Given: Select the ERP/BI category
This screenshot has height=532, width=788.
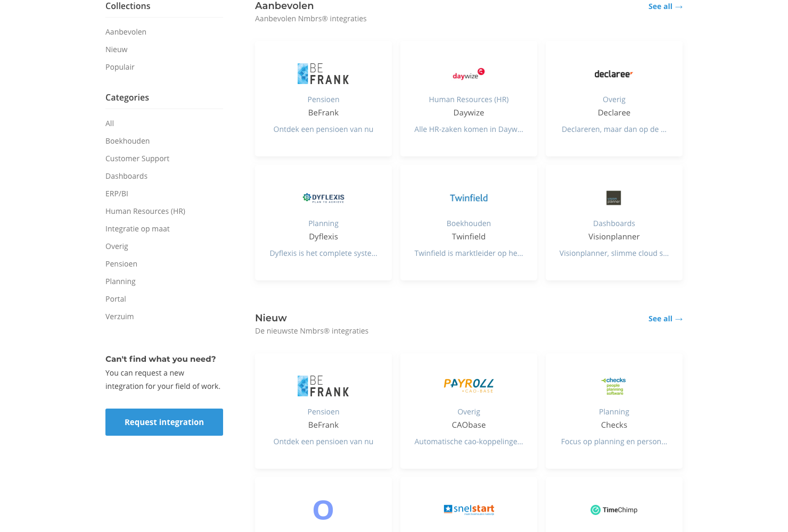Looking at the screenshot, I should [x=117, y=194].
